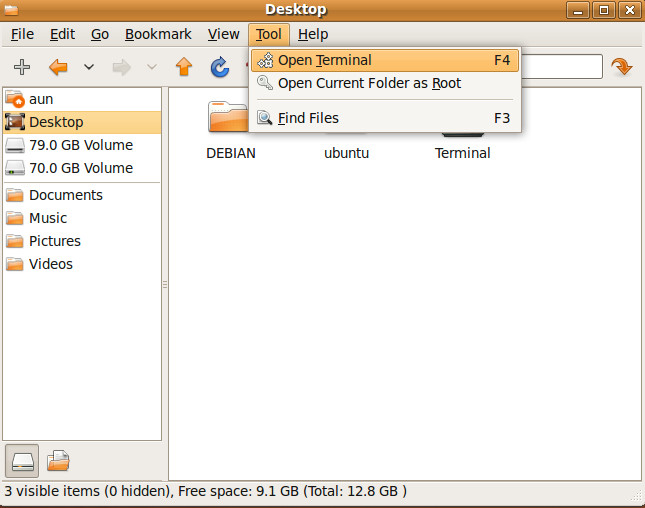645x508 pixels.
Task: Click the magnifier icon beside Find Files
Action: (265, 118)
